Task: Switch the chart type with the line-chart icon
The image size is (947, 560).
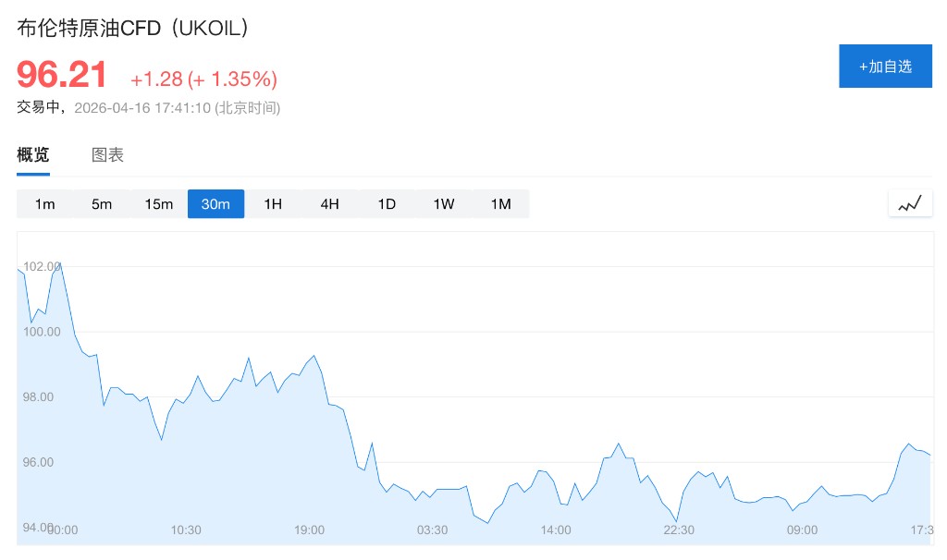Action: tap(910, 204)
